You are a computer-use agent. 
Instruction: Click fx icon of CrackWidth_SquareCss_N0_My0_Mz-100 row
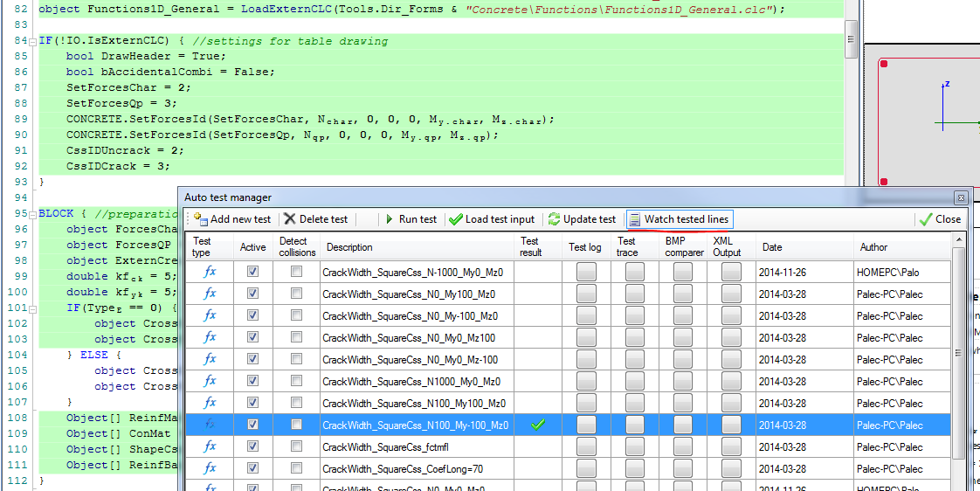[x=210, y=360]
